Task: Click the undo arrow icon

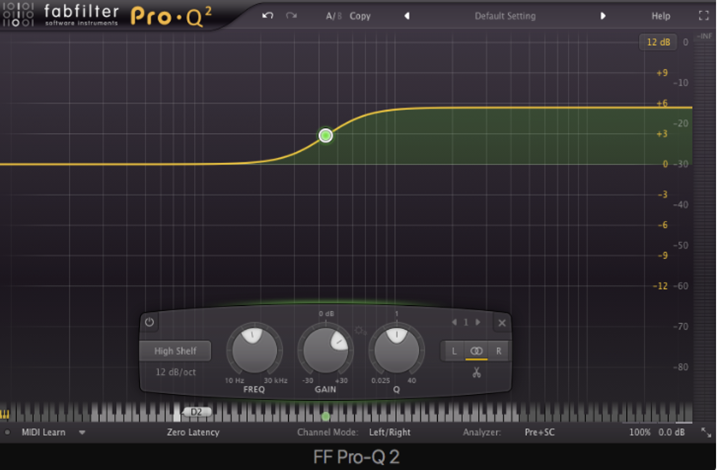Action: click(268, 16)
